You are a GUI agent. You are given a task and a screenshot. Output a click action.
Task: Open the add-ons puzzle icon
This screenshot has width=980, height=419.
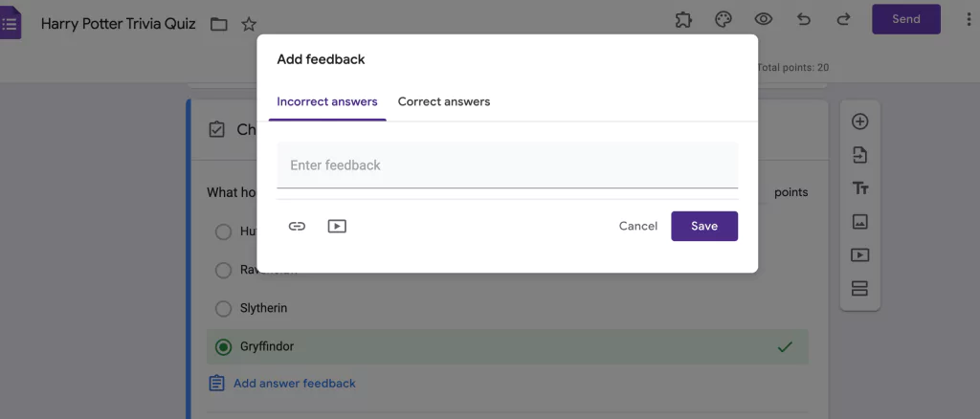click(x=683, y=19)
